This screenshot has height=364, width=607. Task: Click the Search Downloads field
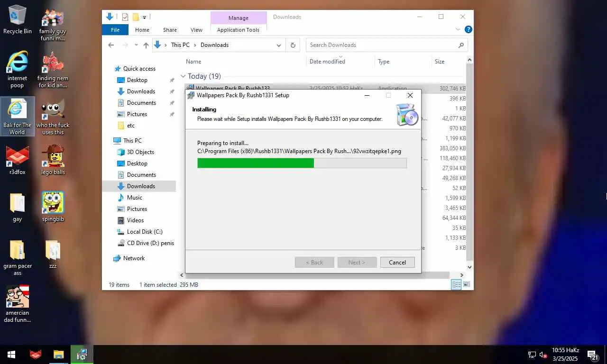point(386,45)
